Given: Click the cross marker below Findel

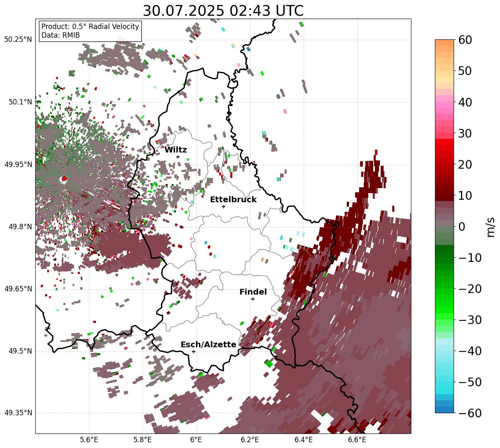Looking at the screenshot, I should (253, 299).
